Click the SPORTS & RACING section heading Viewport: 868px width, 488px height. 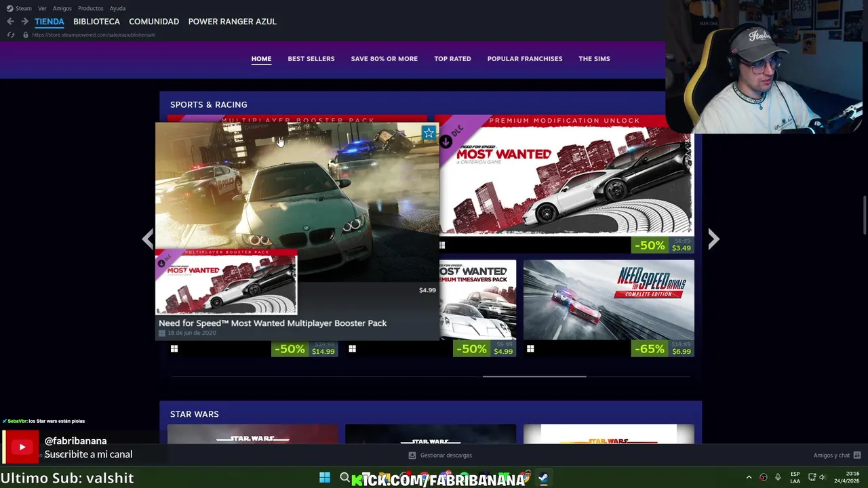click(x=209, y=104)
